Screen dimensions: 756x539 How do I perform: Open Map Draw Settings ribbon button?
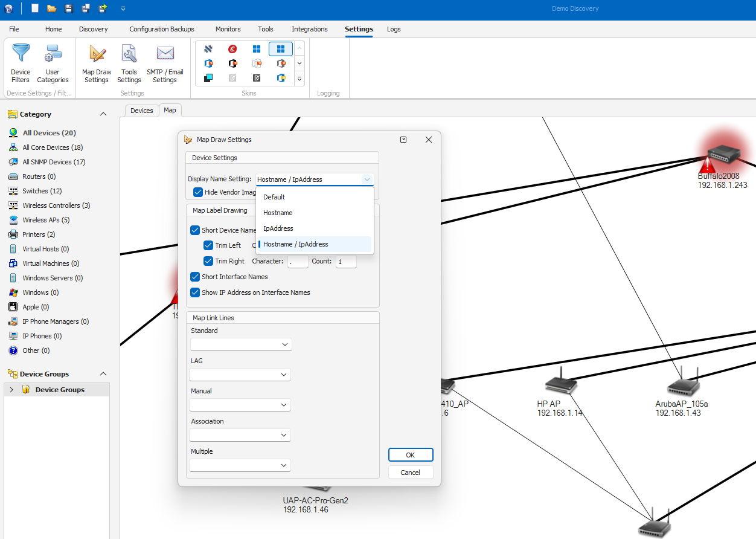click(97, 63)
